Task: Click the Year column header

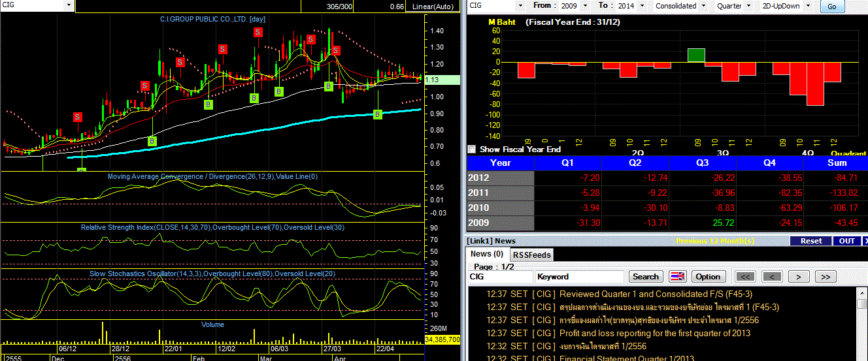Action: (x=501, y=163)
